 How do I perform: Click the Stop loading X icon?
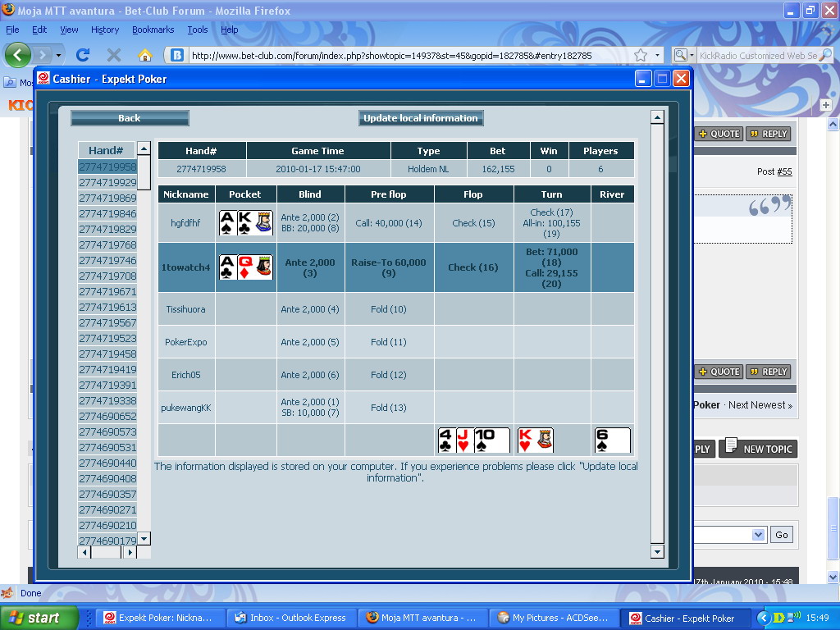pos(113,55)
